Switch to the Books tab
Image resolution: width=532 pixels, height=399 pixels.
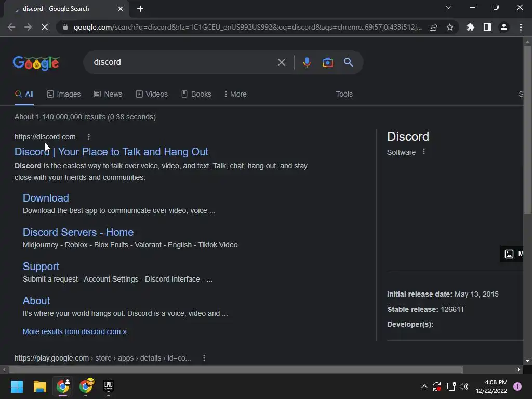pos(196,95)
